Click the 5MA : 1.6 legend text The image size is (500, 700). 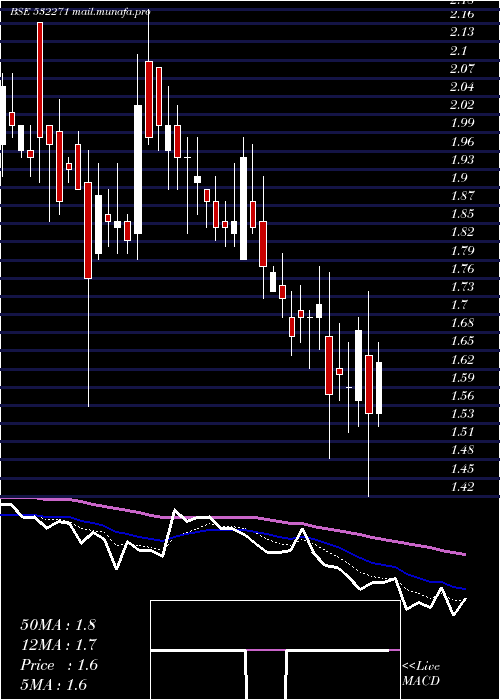[54, 685]
